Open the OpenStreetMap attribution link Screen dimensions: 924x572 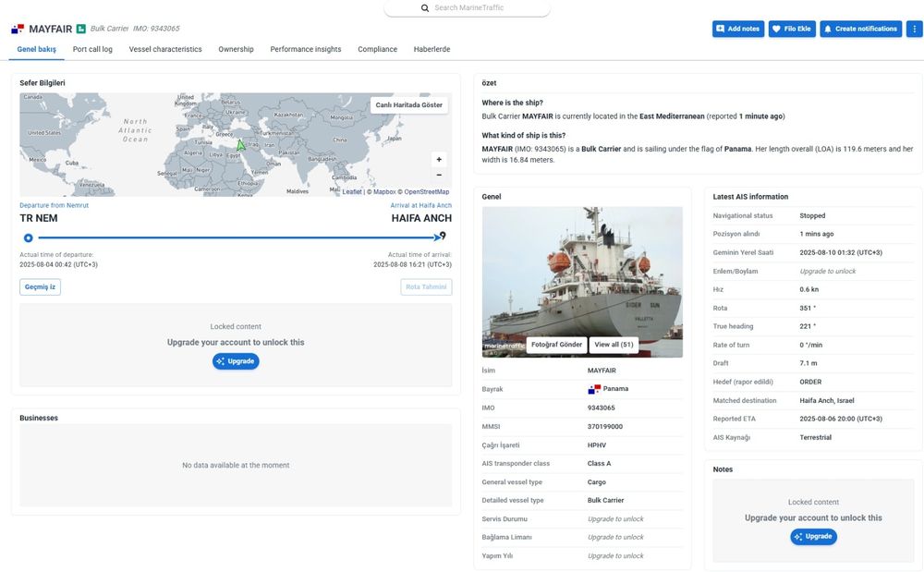[427, 192]
